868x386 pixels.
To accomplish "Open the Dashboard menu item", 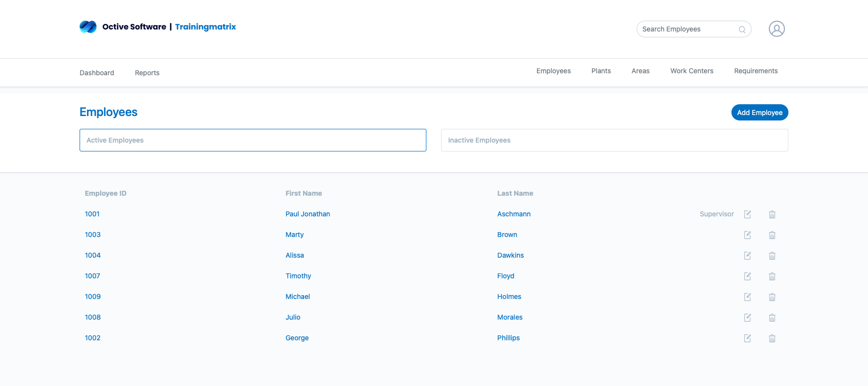I will (97, 73).
